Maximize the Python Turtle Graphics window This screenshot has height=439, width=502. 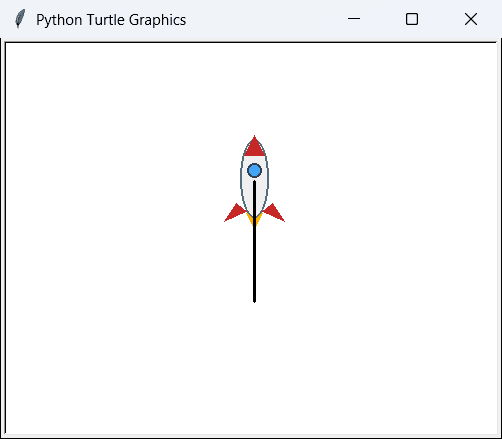(412, 19)
